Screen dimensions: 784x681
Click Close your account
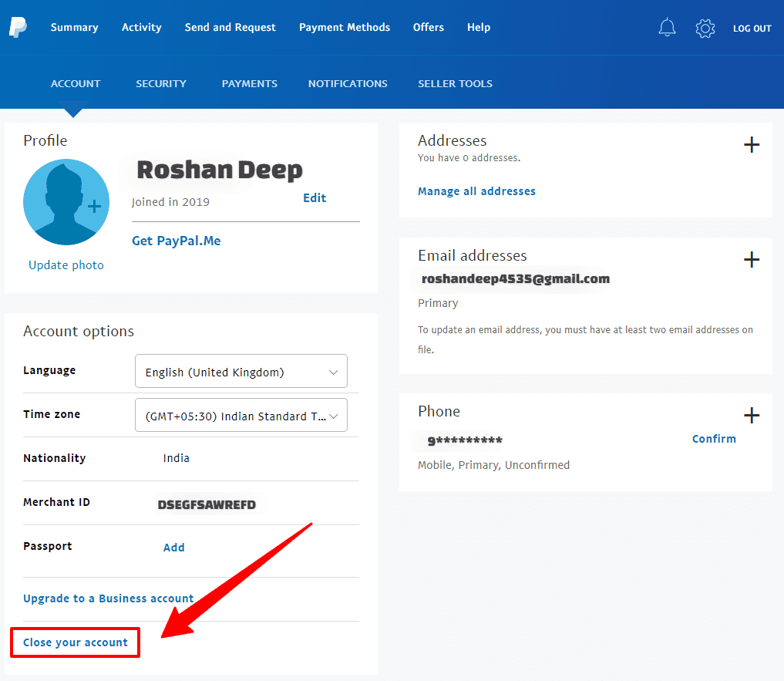74,642
